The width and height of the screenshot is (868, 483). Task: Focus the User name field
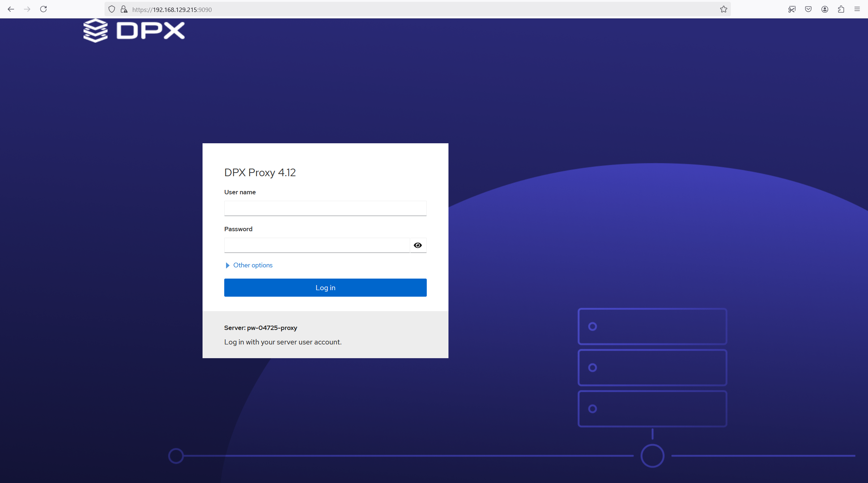point(325,208)
